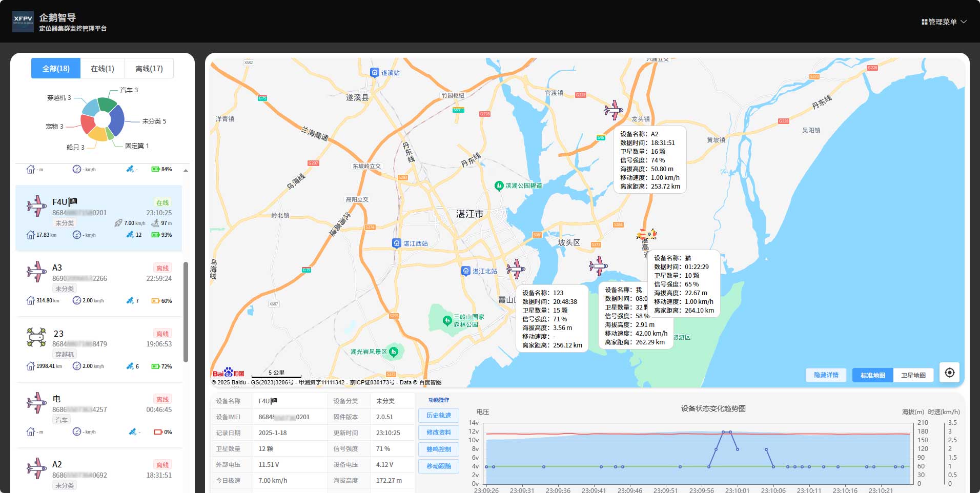Select the drone icon for device 23

tap(36, 337)
